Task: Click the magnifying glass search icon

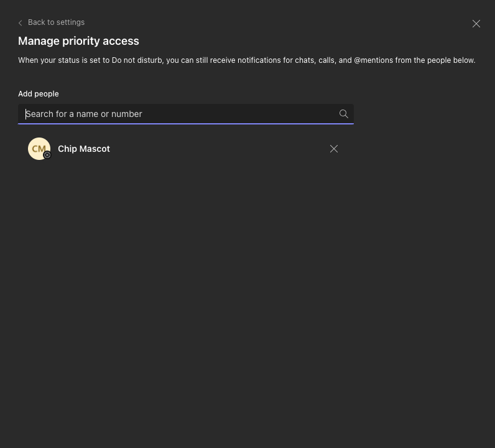Action: [343, 114]
